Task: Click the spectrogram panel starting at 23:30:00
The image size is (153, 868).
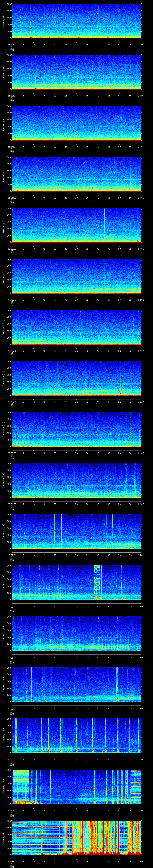Action: pyautogui.click(x=77, y=429)
